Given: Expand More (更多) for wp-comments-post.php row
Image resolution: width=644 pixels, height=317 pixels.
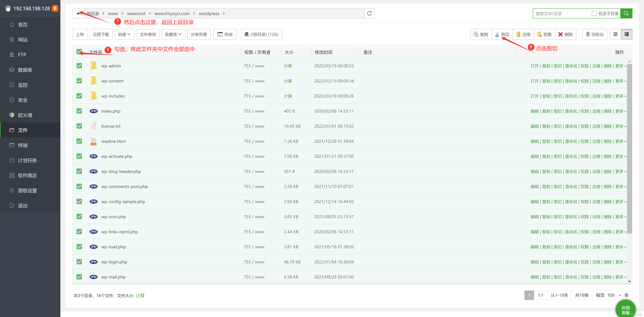Looking at the screenshot, I should [x=621, y=186].
